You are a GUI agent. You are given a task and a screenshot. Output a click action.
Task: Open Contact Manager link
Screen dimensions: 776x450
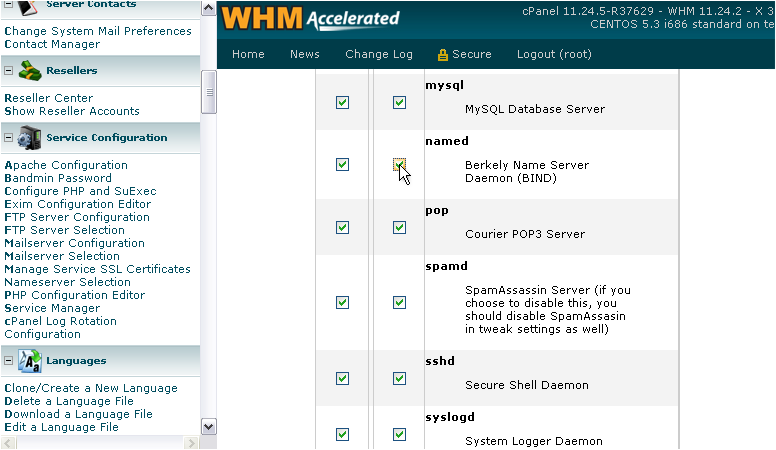(x=52, y=44)
